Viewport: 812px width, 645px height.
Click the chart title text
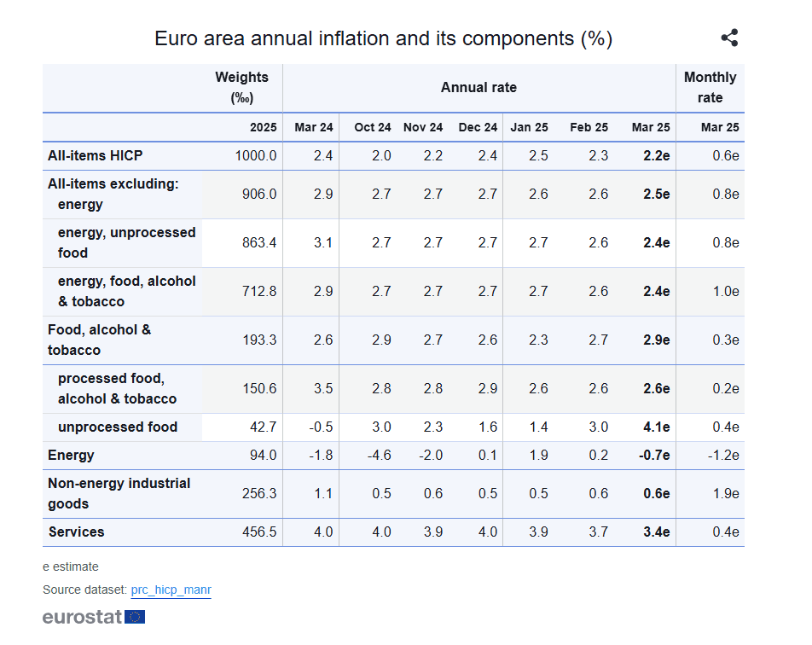pos(383,38)
